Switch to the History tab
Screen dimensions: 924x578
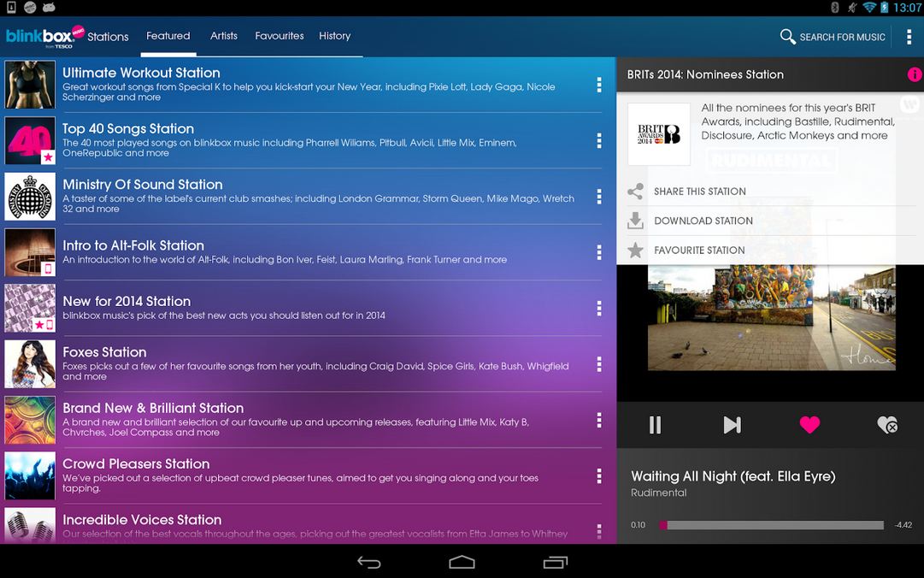click(335, 36)
